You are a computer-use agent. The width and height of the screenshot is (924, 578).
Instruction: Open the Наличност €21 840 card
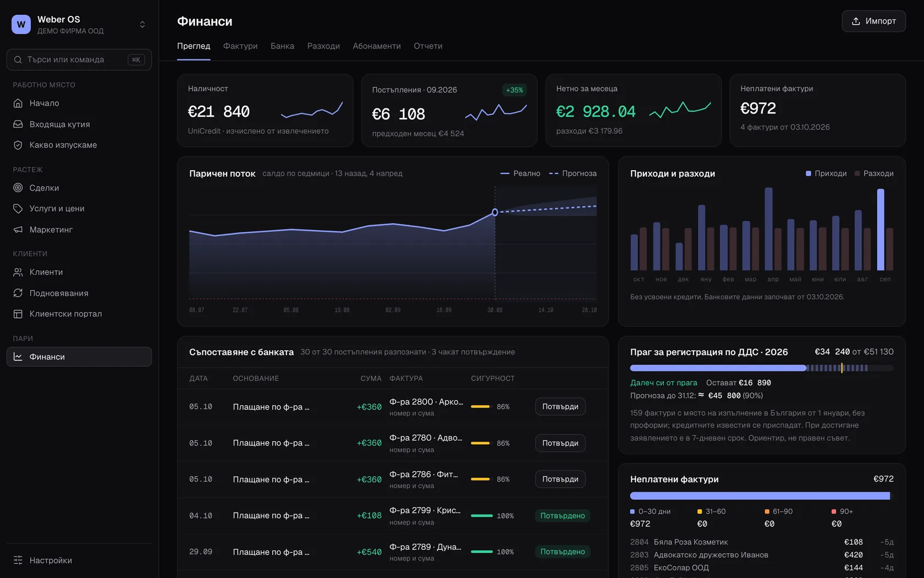265,111
